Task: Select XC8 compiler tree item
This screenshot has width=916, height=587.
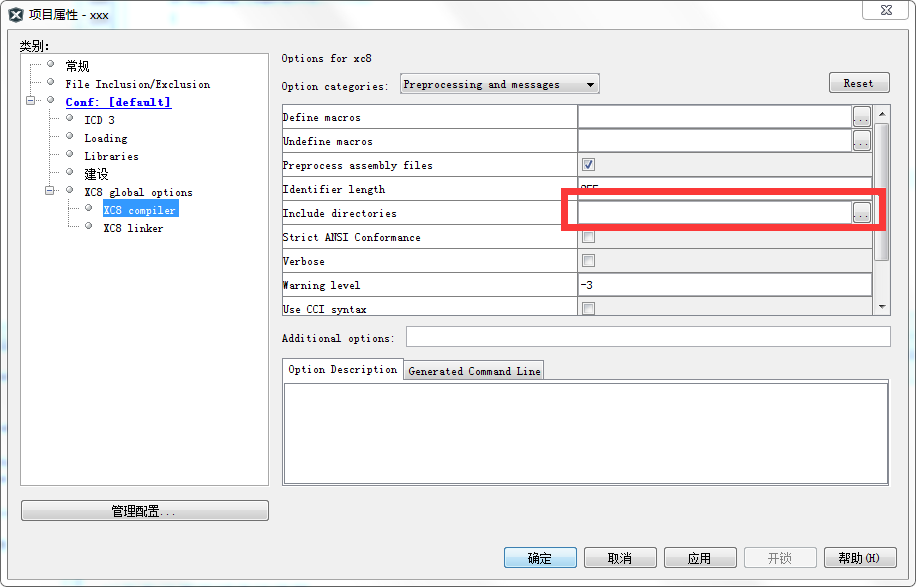Action: [140, 210]
